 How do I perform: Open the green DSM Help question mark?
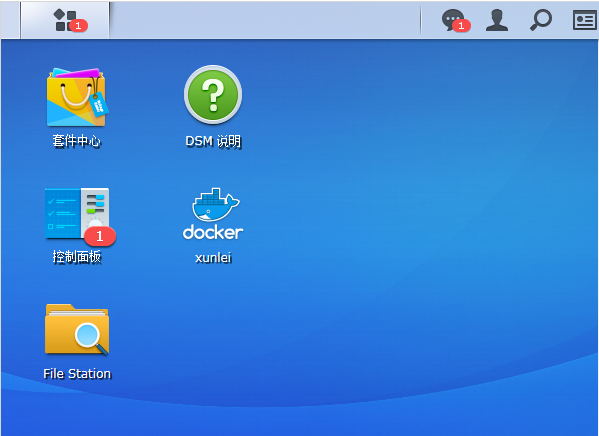coord(213,95)
